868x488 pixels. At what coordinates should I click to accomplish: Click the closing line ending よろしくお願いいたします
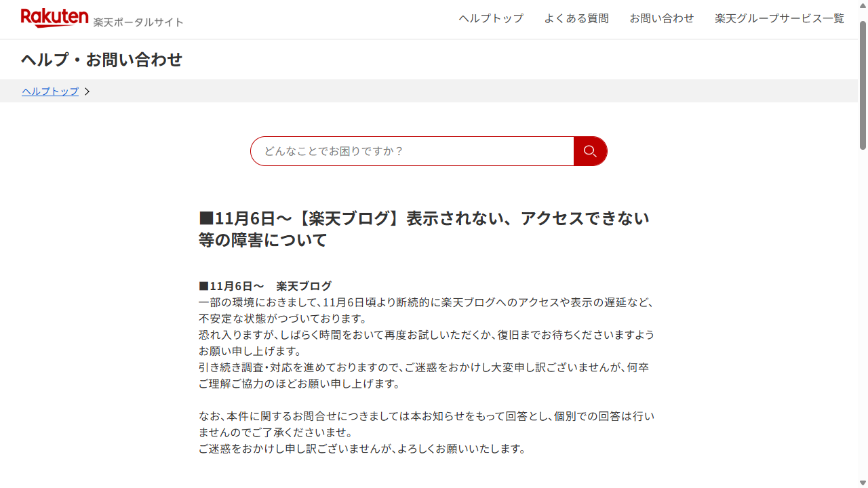click(x=361, y=449)
